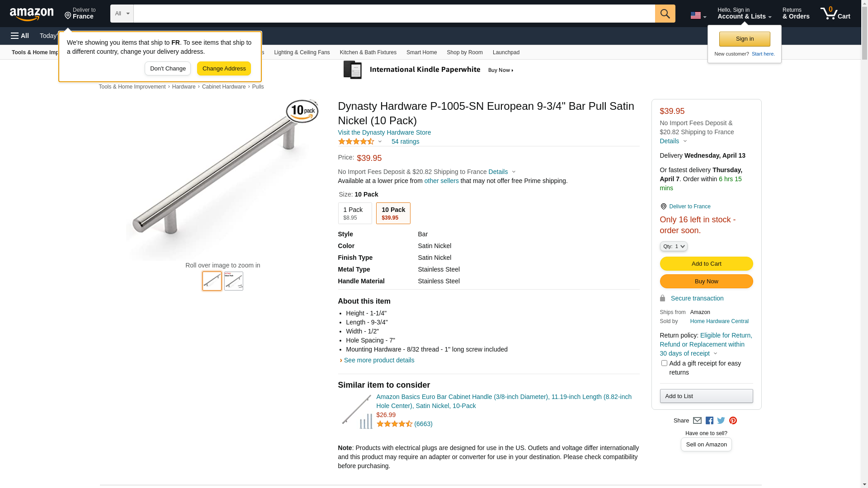Click the Add to Cart button
Image resolution: width=868 pixels, height=488 pixels.
click(x=706, y=264)
